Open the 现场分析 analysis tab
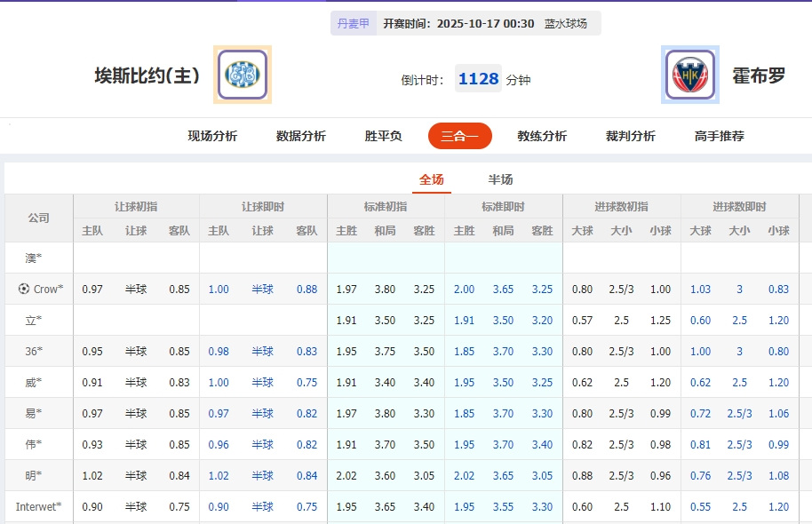 [x=209, y=137]
